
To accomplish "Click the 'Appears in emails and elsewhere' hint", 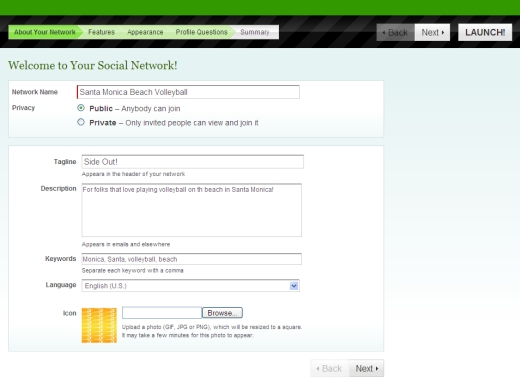I will [x=126, y=244].
